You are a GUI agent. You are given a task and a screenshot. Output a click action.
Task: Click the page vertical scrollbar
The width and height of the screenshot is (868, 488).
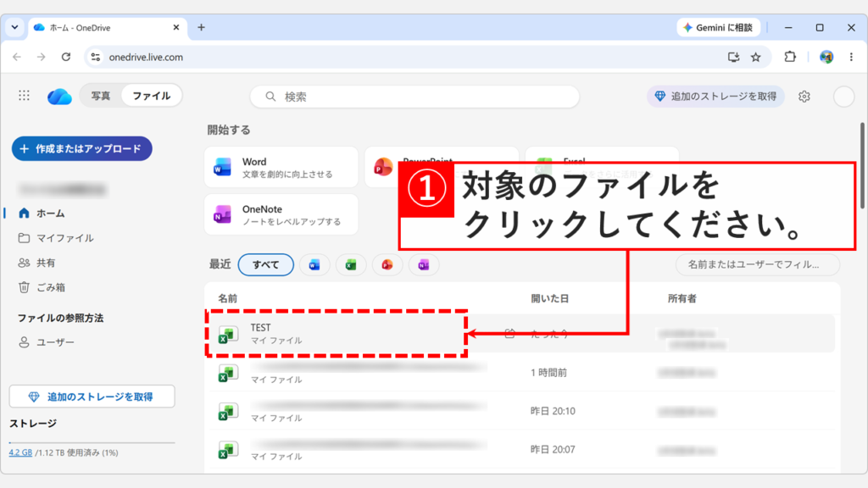click(x=862, y=166)
